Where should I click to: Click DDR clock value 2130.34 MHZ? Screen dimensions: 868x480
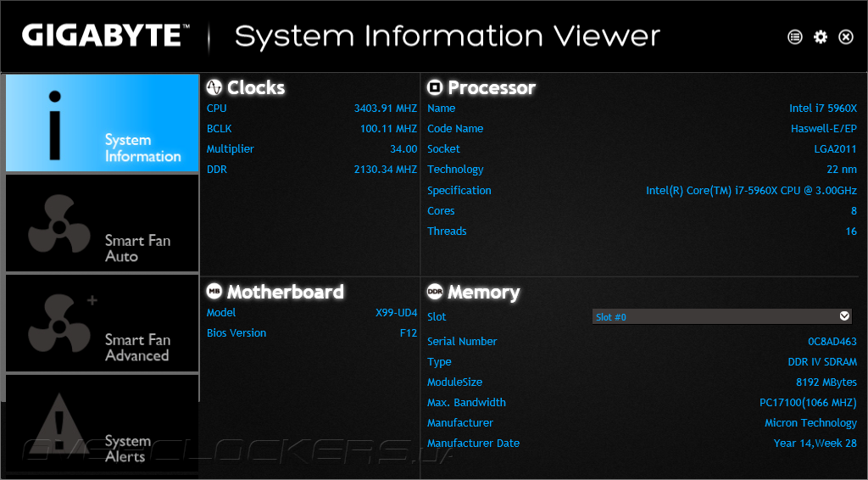(386, 170)
